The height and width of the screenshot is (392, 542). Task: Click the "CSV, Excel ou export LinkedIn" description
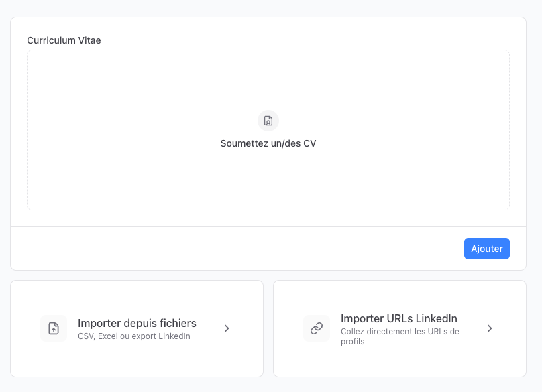(133, 336)
